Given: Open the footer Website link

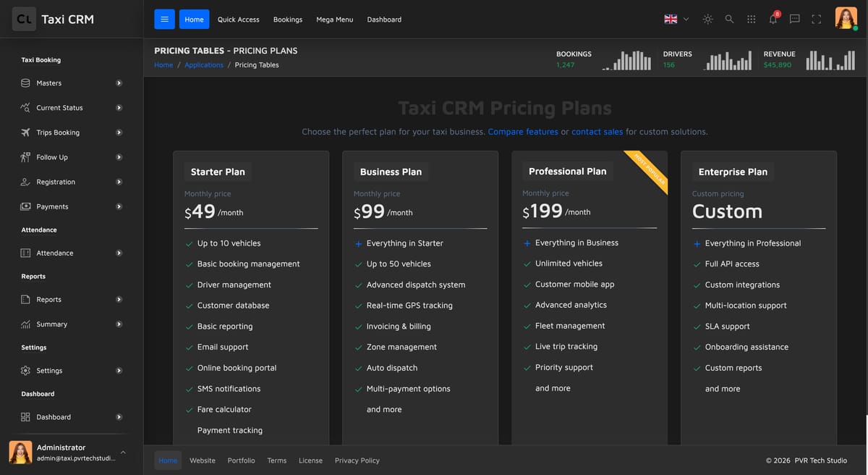Looking at the screenshot, I should 203,461.
